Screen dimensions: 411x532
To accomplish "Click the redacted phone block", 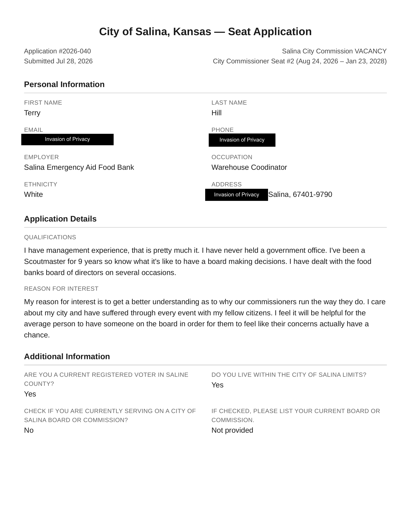I will click(242, 140).
